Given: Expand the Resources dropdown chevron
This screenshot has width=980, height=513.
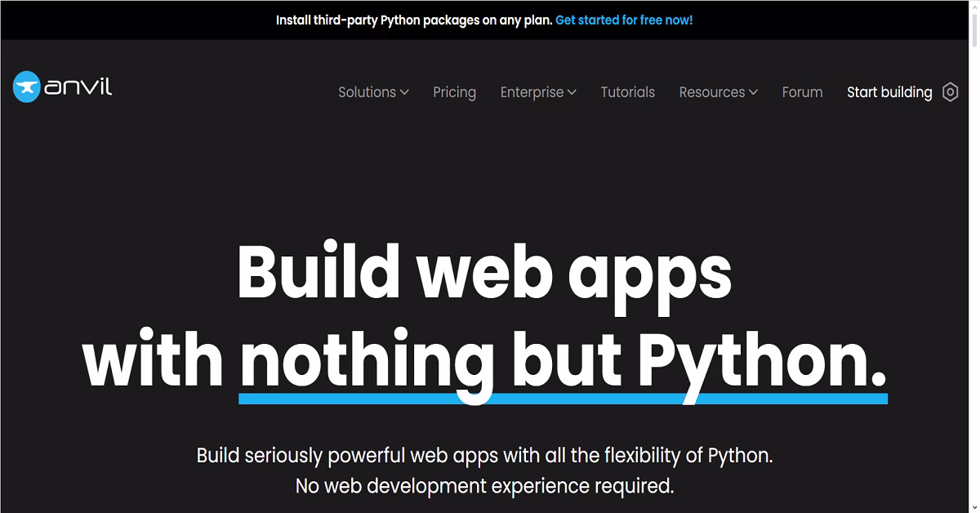Looking at the screenshot, I should click(753, 92).
